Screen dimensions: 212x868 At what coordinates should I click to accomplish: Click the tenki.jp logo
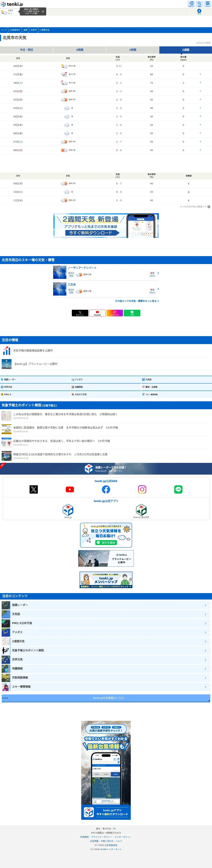point(12,4)
